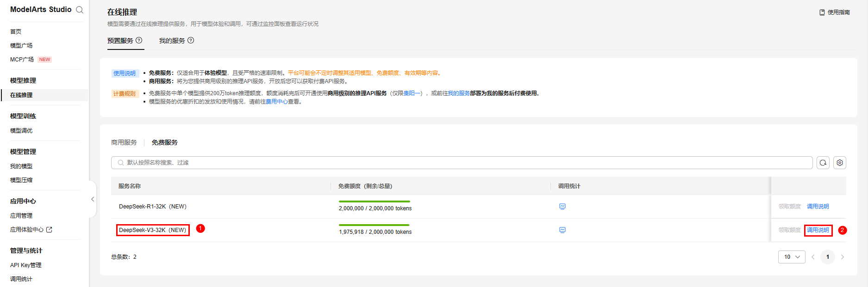
Task: Open 调用统计 in the sidebar
Action: pos(21,279)
